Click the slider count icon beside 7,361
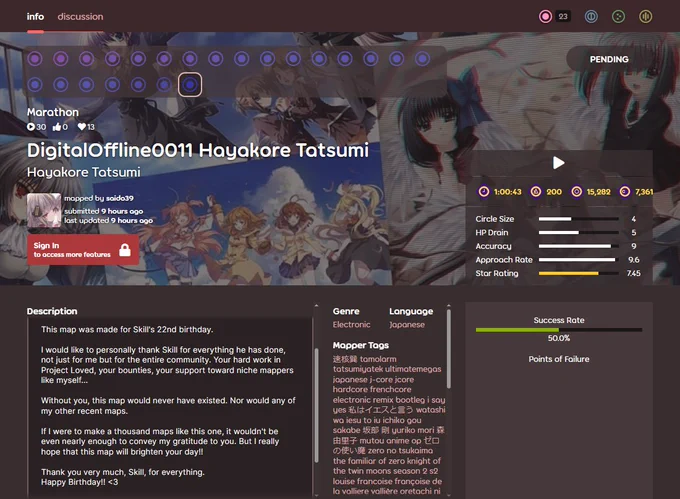 coord(624,192)
